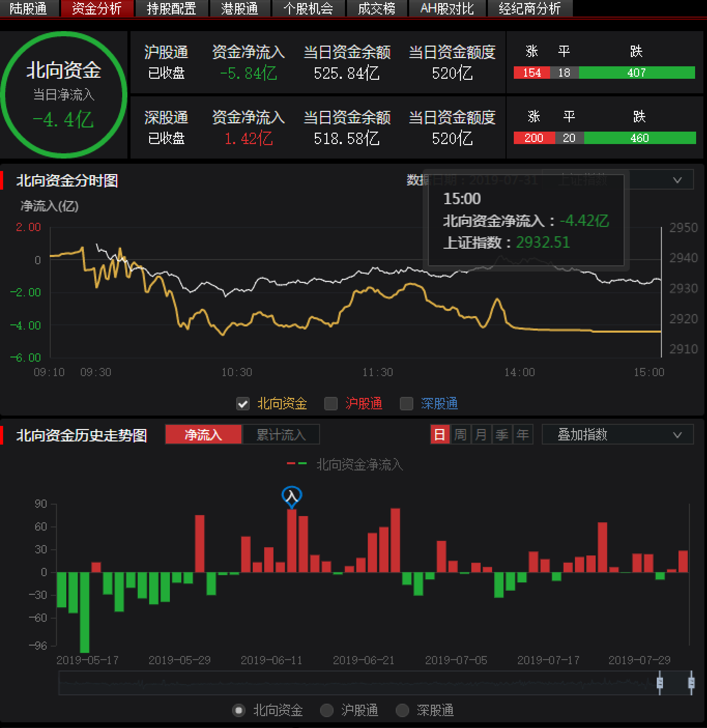The width and height of the screenshot is (707, 728).
Task: Click the 2019-06-11 date axis label
Action: point(271,660)
